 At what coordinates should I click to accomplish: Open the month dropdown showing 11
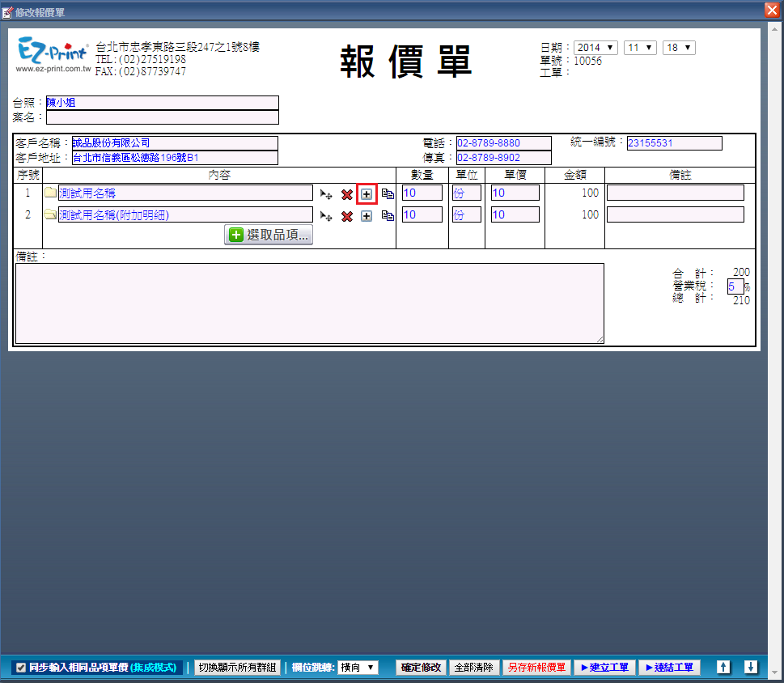(640, 48)
